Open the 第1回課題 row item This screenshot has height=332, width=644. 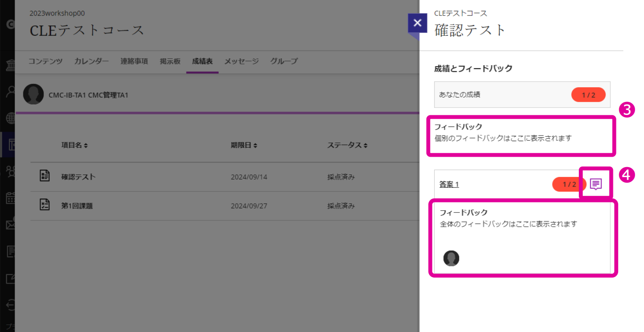[77, 206]
